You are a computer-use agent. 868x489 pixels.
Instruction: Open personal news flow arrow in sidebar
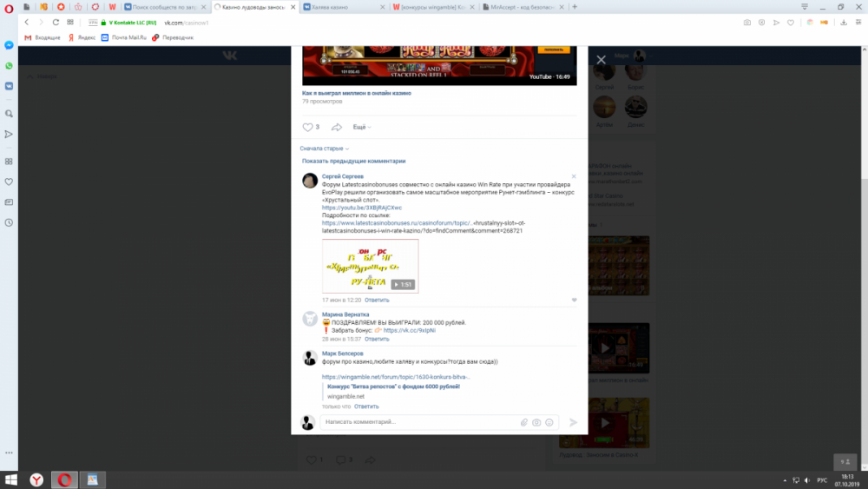pyautogui.click(x=9, y=134)
